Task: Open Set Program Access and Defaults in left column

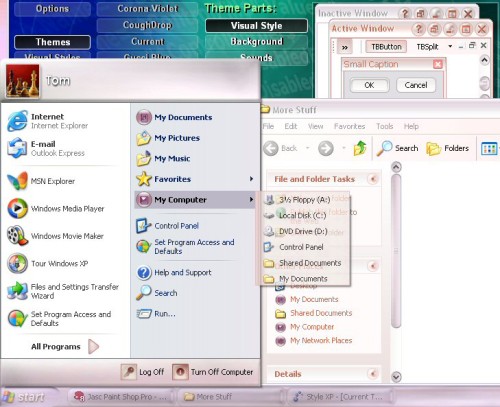Action: point(59,318)
